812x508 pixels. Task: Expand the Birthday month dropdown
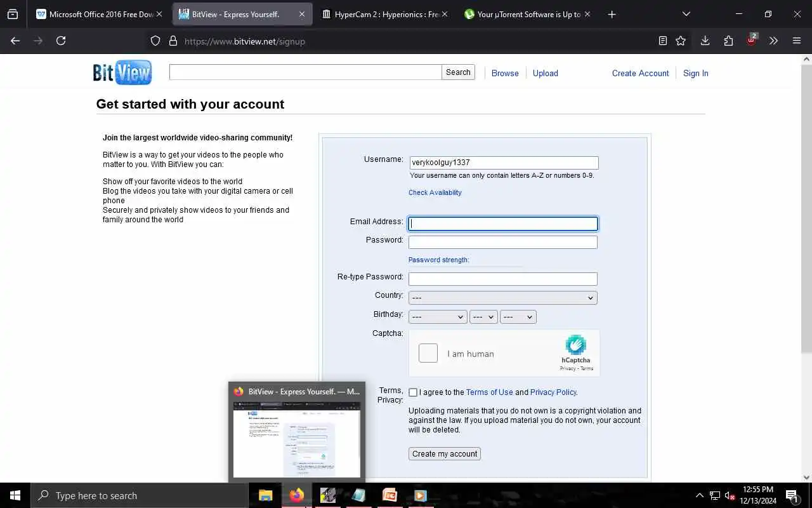click(438, 317)
